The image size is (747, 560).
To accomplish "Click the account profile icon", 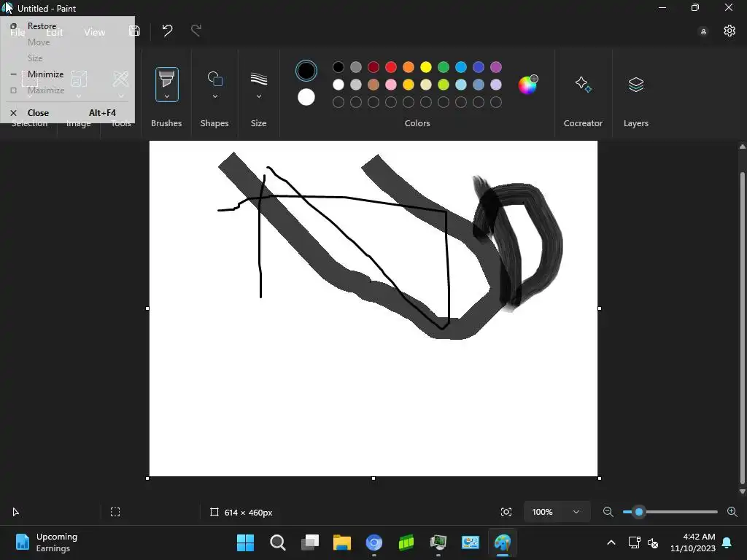I will pyautogui.click(x=703, y=32).
